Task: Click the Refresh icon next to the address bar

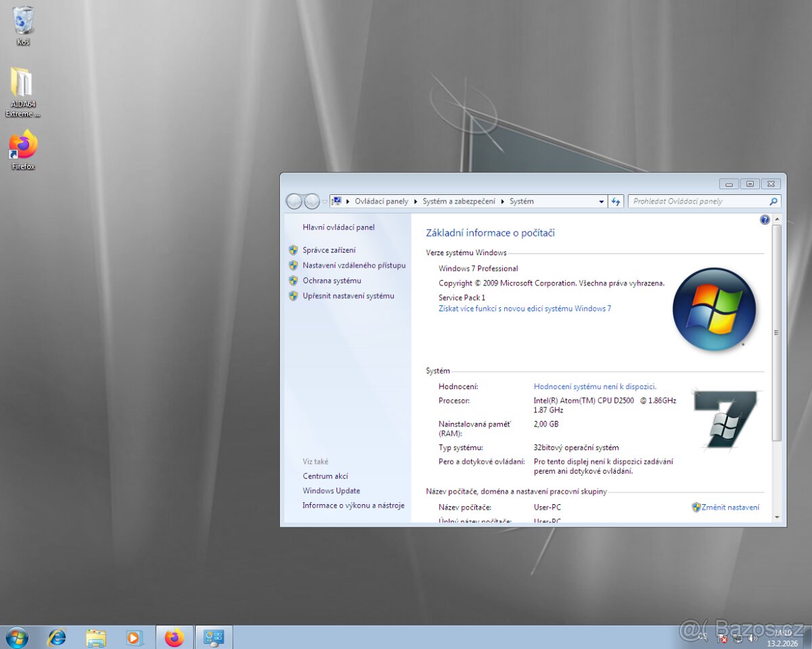Action: [615, 201]
